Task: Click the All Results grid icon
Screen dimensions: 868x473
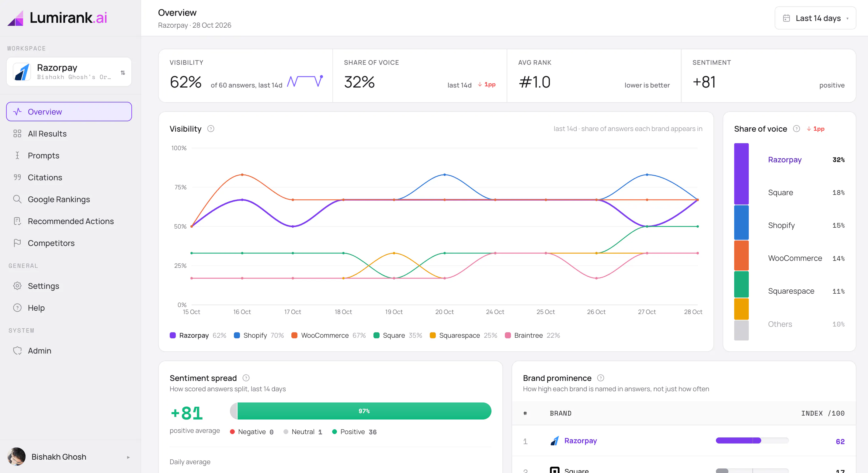Action: coord(17,133)
